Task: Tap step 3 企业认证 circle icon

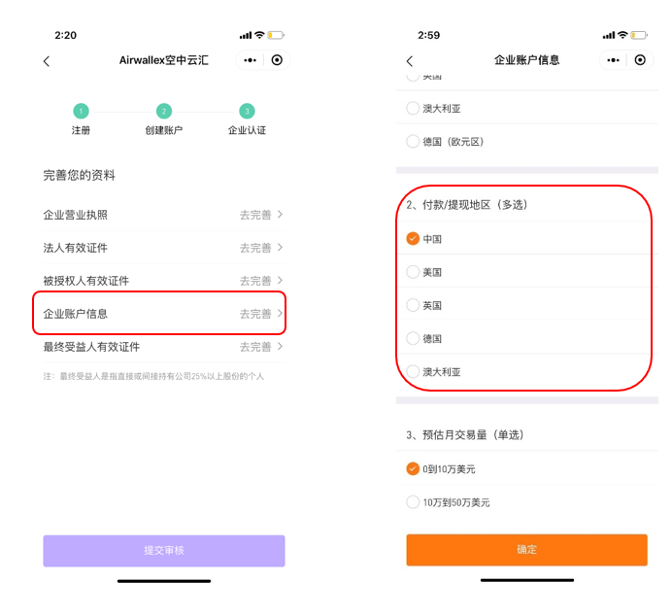Action: click(x=247, y=111)
